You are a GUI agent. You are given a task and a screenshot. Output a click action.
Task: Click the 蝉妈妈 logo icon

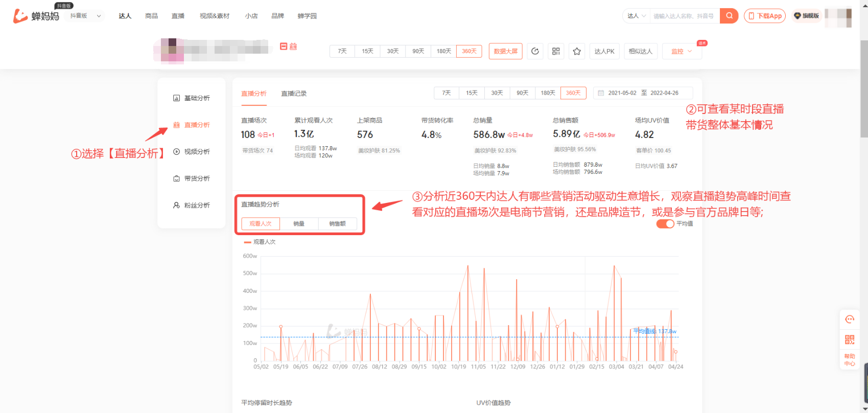(x=20, y=16)
